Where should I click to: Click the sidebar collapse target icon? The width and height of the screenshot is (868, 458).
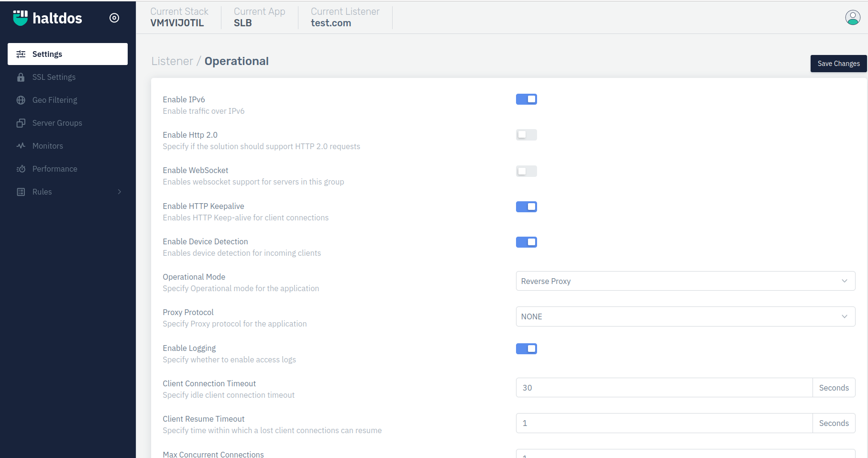[114, 18]
